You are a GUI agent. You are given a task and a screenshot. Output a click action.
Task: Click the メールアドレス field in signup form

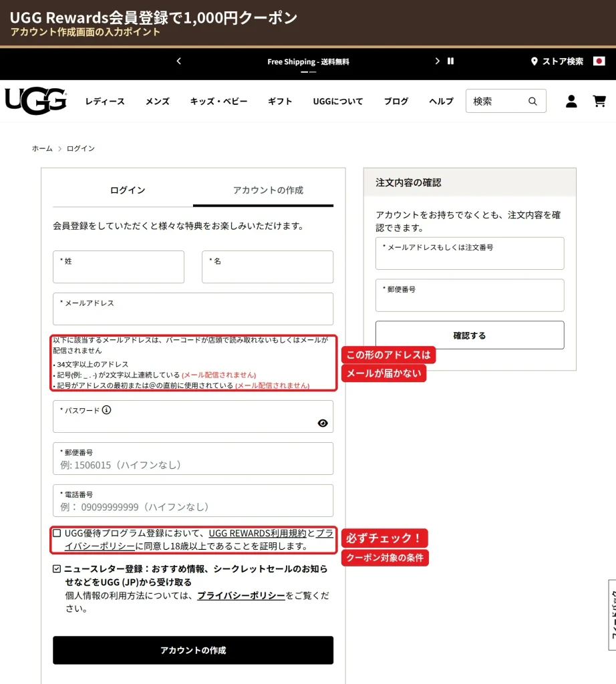coord(193,309)
